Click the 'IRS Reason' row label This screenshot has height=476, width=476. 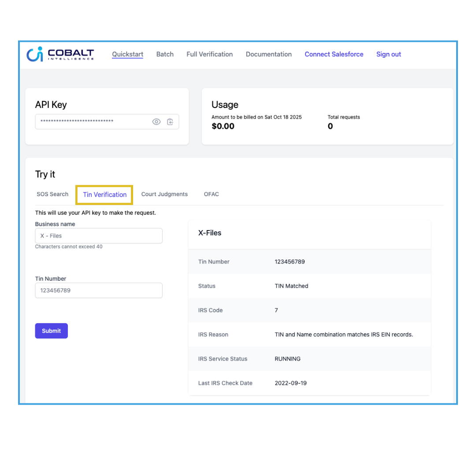coord(213,335)
